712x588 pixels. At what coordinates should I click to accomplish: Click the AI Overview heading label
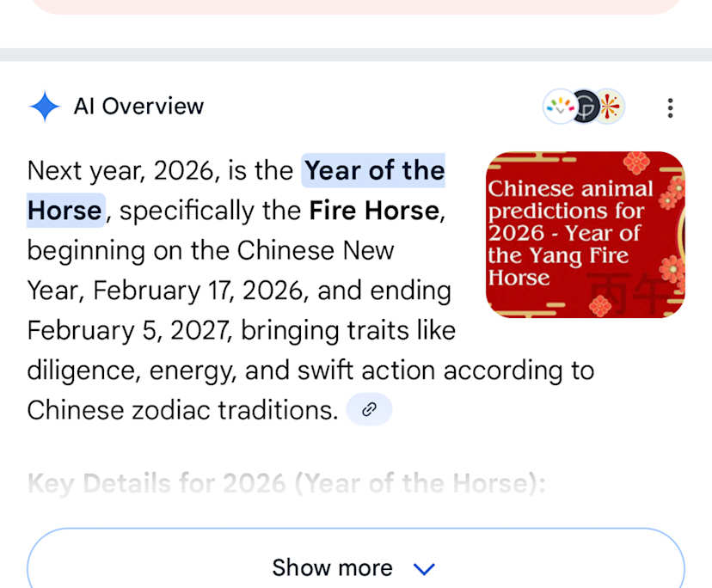[x=138, y=107]
